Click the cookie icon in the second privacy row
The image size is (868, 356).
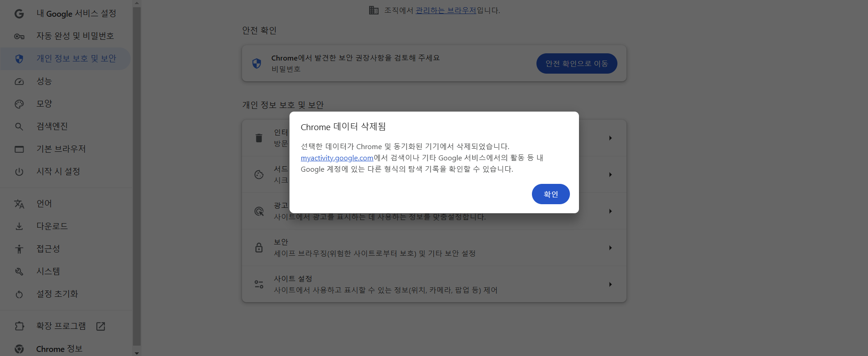(x=259, y=174)
